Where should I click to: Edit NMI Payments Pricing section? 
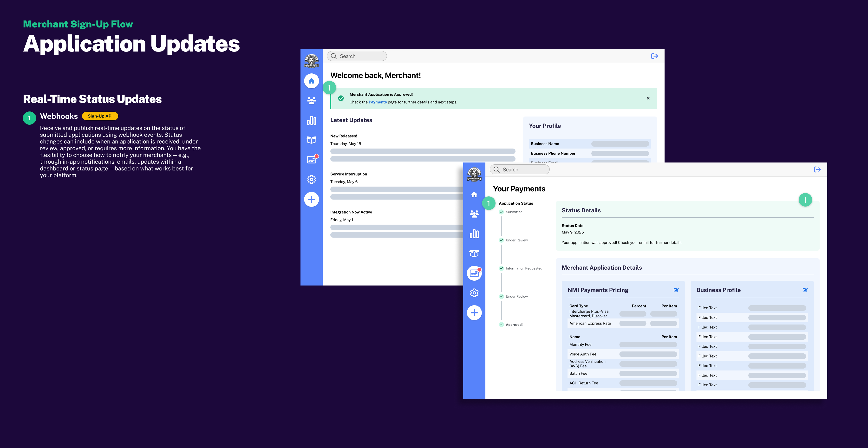(676, 290)
